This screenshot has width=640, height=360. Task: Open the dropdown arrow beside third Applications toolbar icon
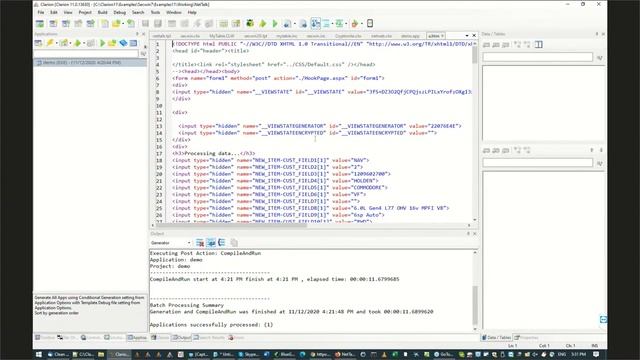[71, 43]
